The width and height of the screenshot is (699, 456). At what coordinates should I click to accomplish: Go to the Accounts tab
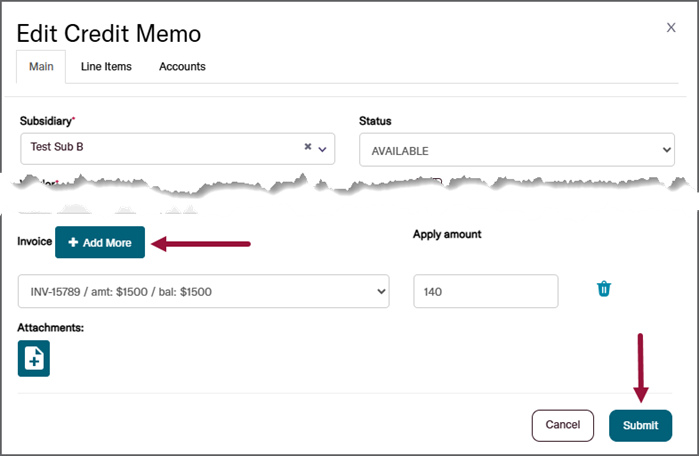pos(182,66)
